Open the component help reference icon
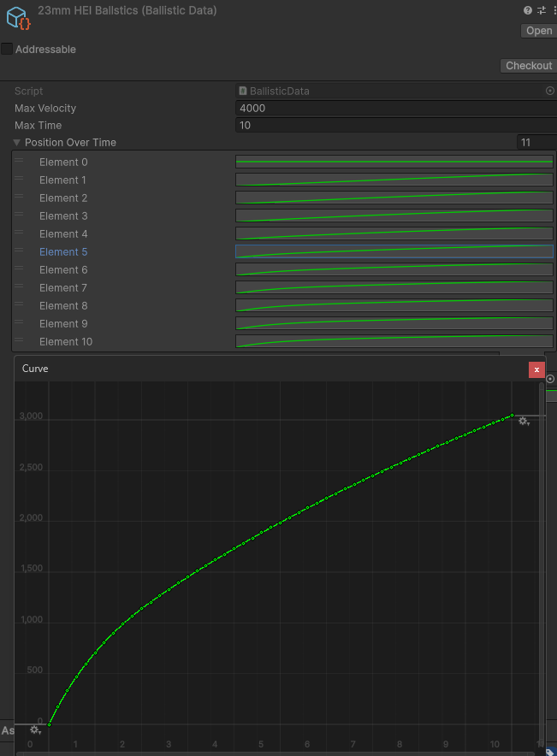This screenshot has width=557, height=756. tap(528, 10)
